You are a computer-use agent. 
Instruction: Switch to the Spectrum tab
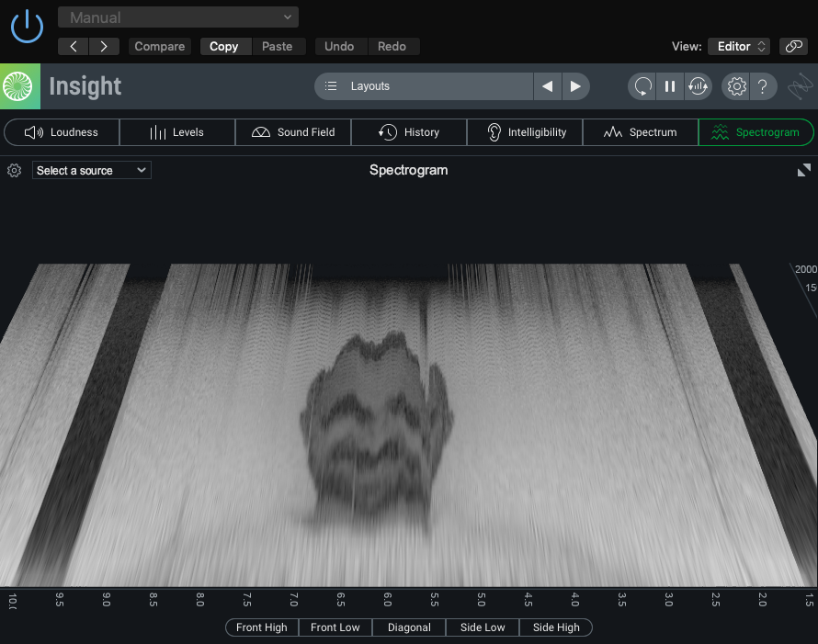point(640,132)
